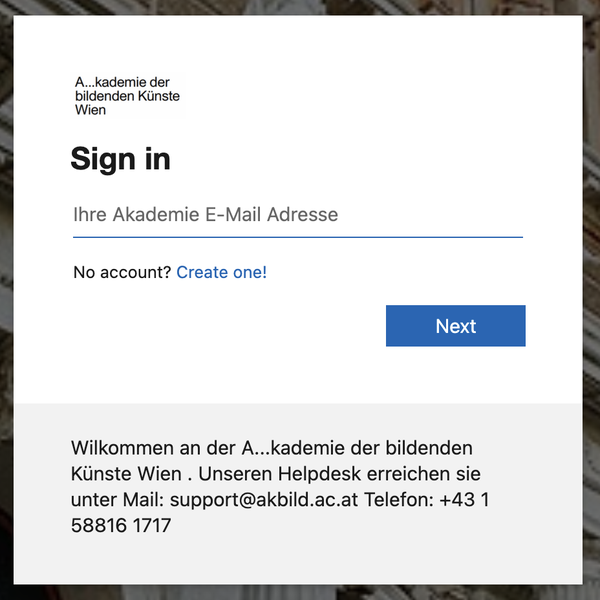Click the Akademie der bildenden Künste logo
The height and width of the screenshot is (600, 600).
[127, 95]
